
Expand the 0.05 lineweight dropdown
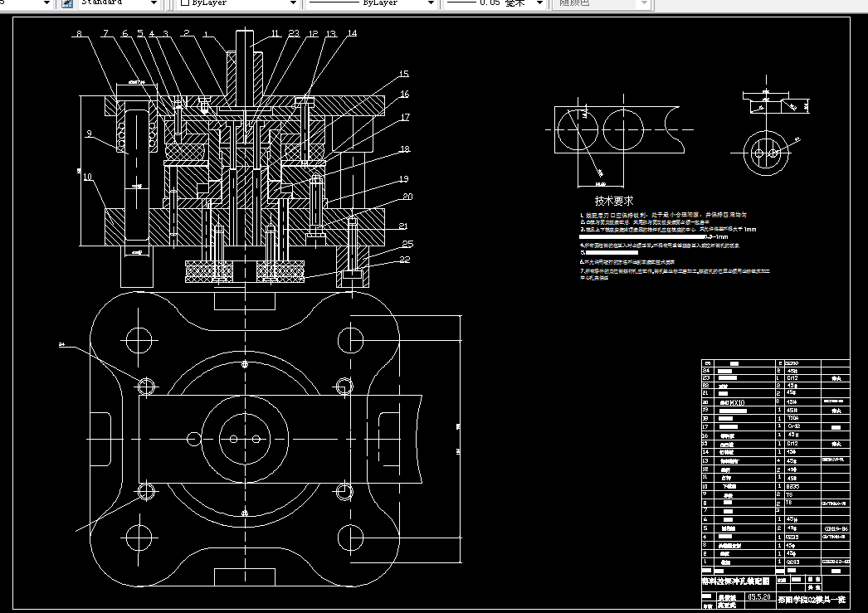pyautogui.click(x=539, y=3)
